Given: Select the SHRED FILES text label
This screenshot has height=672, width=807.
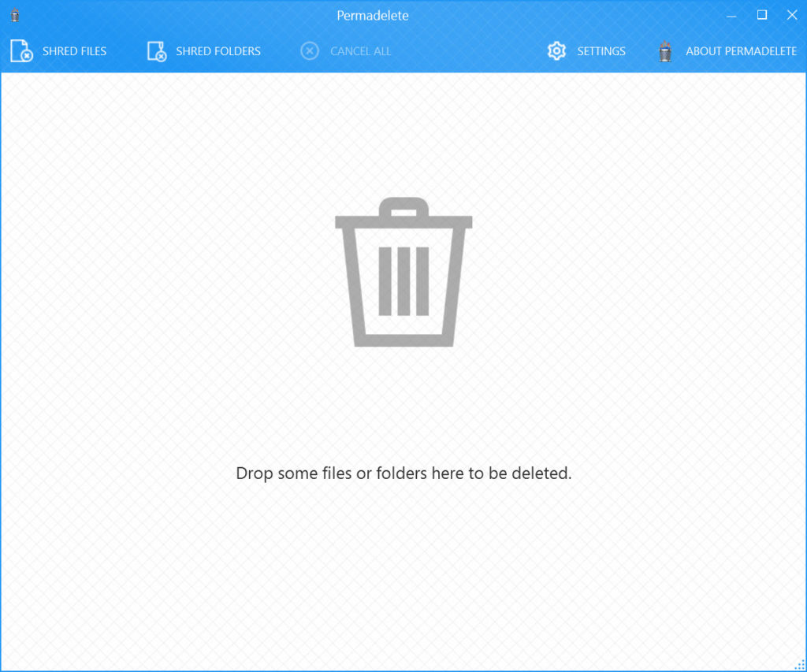Looking at the screenshot, I should click(74, 51).
